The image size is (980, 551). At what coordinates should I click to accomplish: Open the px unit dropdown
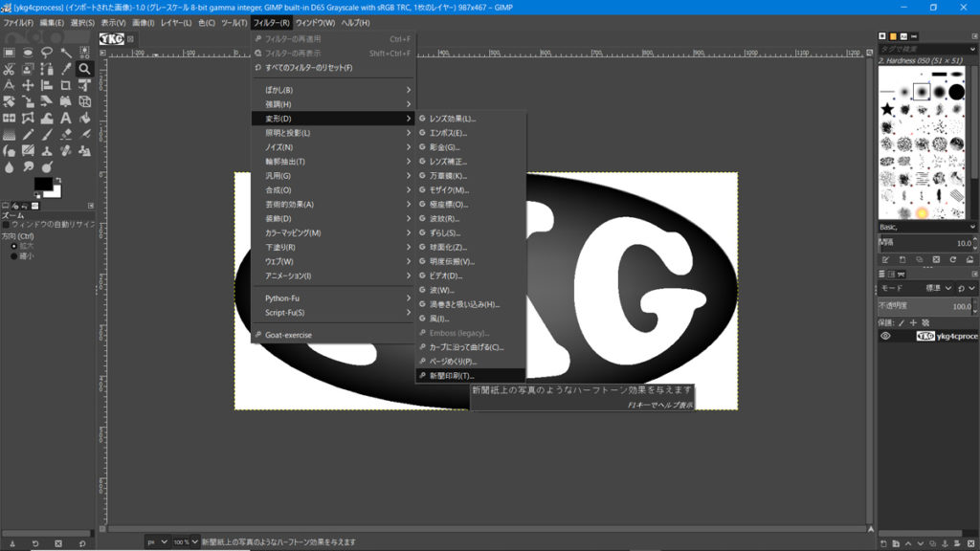click(157, 541)
